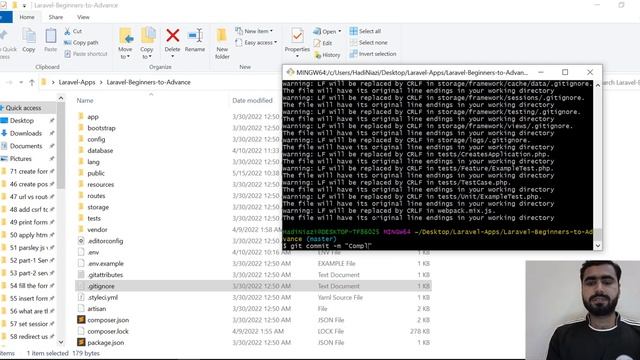Open the New item dropdown
The width and height of the screenshot is (640, 360).
254,31
